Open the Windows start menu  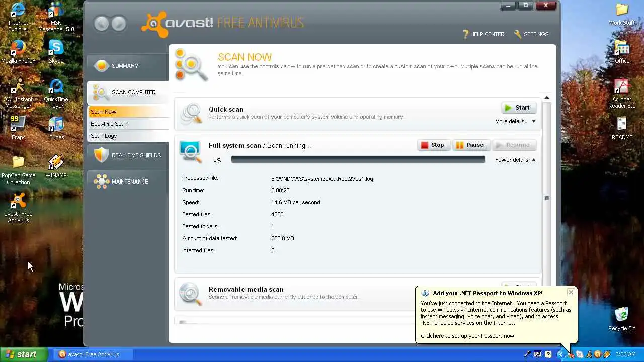(x=24, y=354)
